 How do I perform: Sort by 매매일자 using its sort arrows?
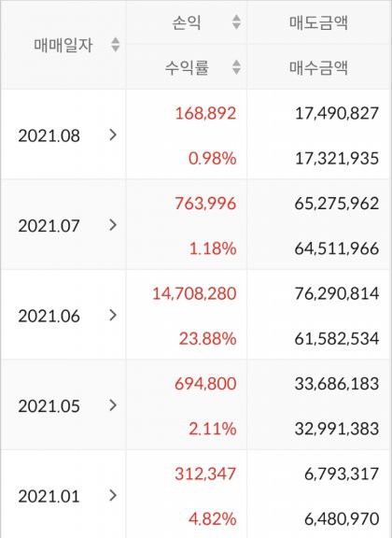(116, 45)
